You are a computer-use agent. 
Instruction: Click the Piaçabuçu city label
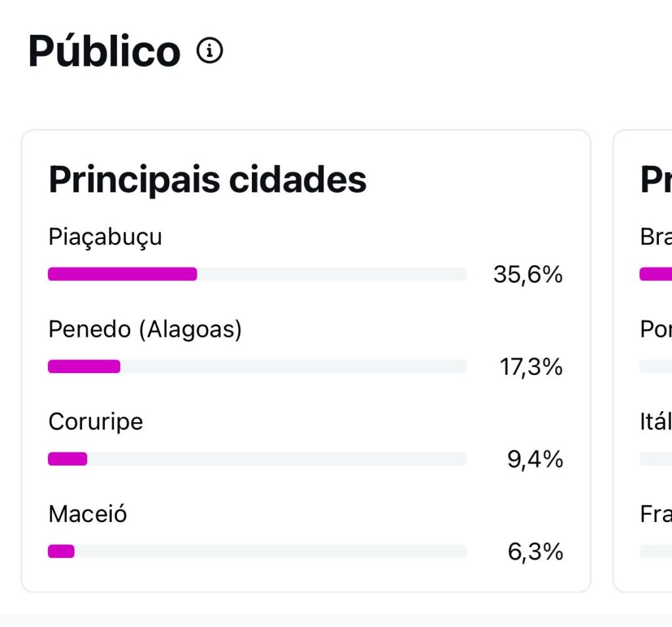(105, 237)
